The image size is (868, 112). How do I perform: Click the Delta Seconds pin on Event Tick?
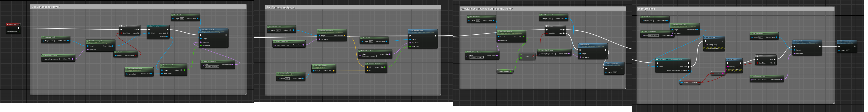[x=19, y=32]
